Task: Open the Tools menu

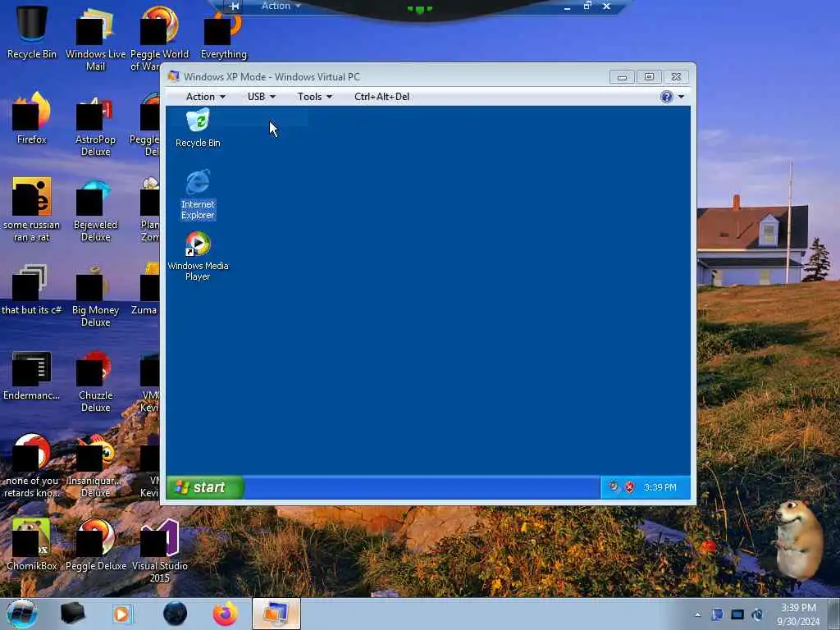Action: click(315, 97)
